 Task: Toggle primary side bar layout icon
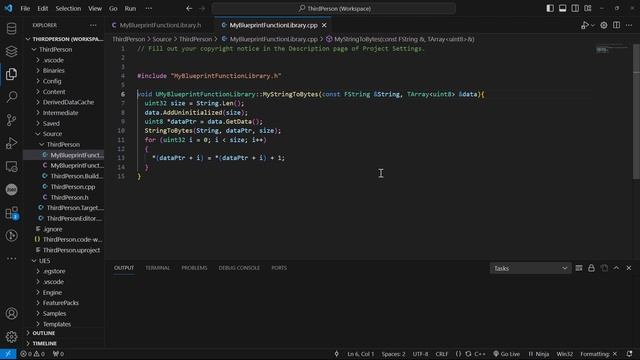550,8
